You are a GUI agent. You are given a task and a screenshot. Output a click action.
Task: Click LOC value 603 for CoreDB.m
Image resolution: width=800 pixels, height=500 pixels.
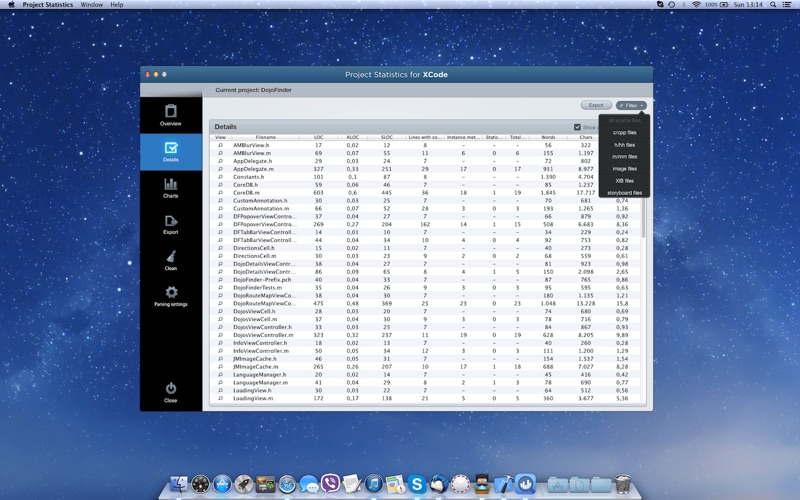coord(318,192)
